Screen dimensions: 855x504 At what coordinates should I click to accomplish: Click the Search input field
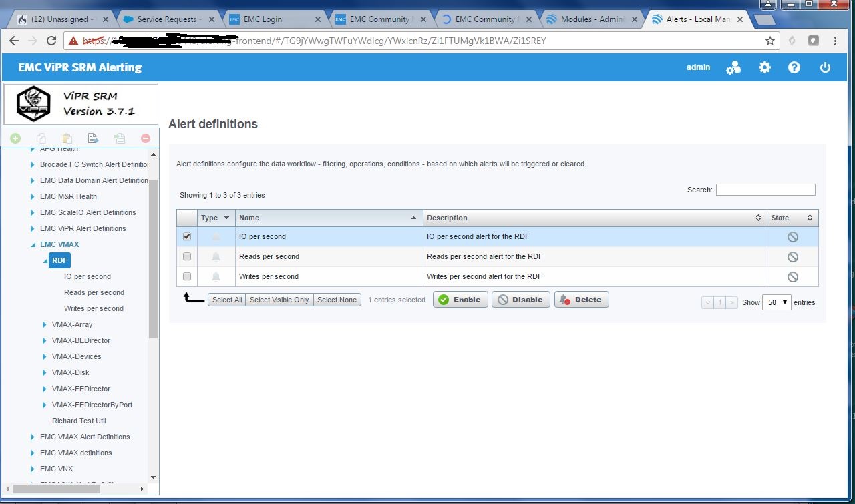(765, 190)
